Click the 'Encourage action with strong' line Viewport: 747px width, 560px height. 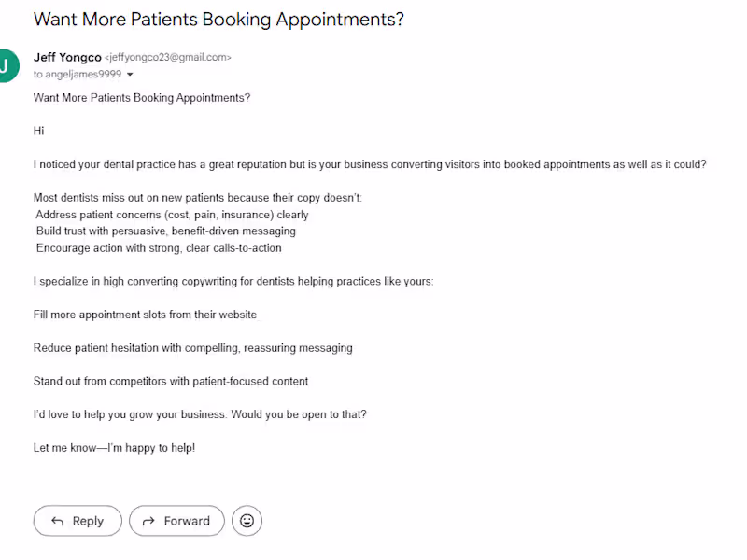pos(159,248)
